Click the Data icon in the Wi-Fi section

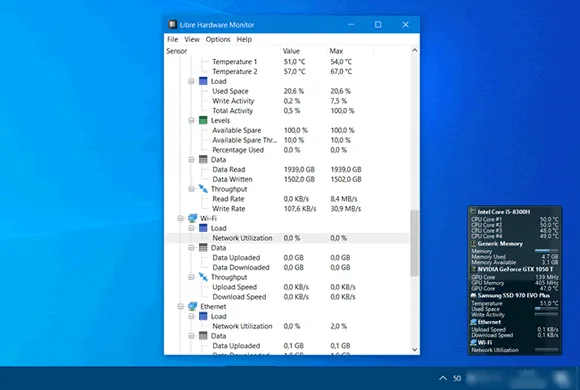(x=203, y=248)
